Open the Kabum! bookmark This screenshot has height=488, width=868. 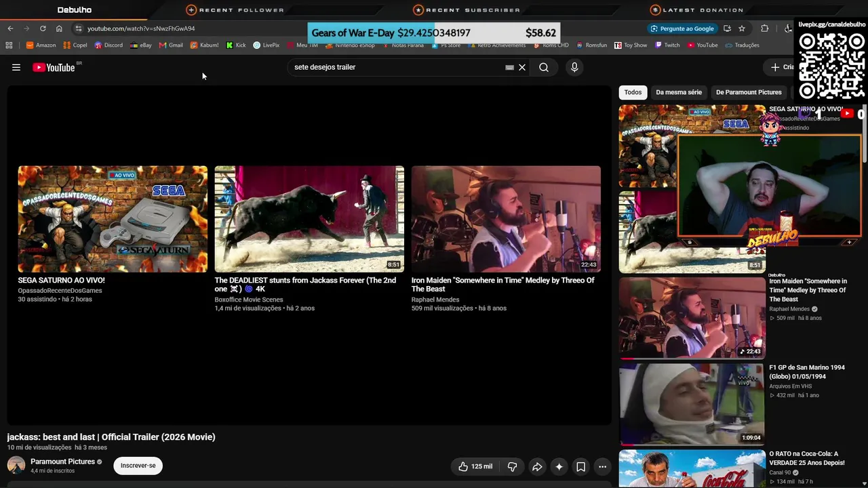click(x=204, y=45)
